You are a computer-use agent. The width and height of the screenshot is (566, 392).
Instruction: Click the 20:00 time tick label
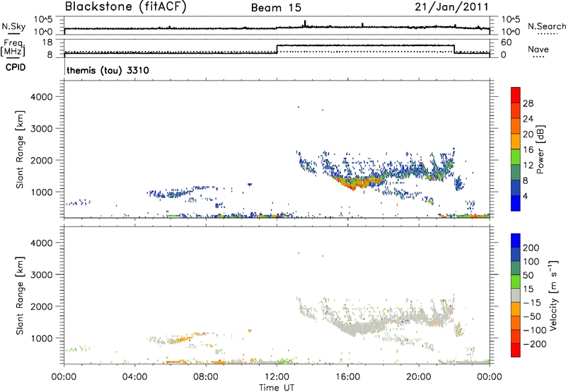(x=419, y=377)
